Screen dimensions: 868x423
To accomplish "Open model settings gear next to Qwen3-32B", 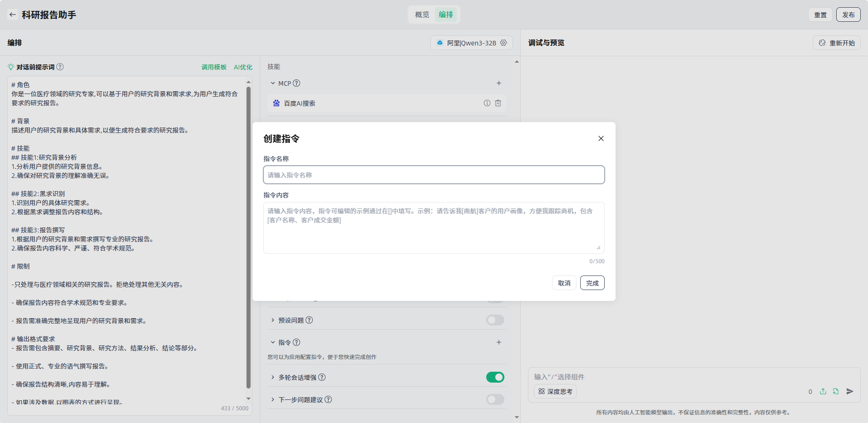I will pyautogui.click(x=503, y=43).
